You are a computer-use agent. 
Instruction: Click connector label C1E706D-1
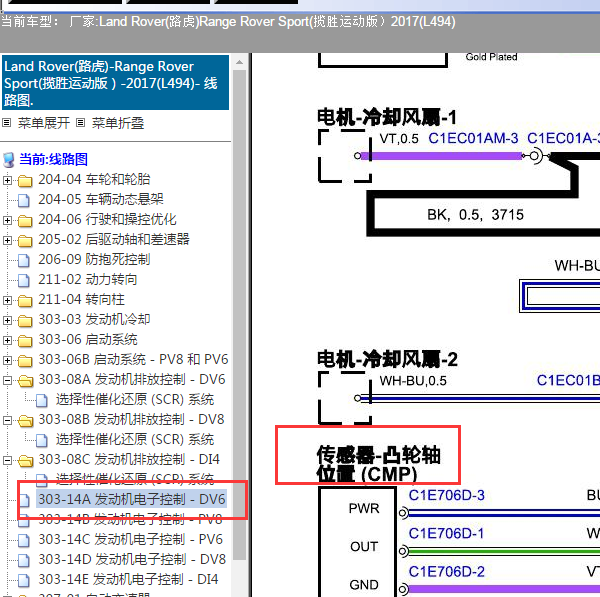tap(447, 533)
